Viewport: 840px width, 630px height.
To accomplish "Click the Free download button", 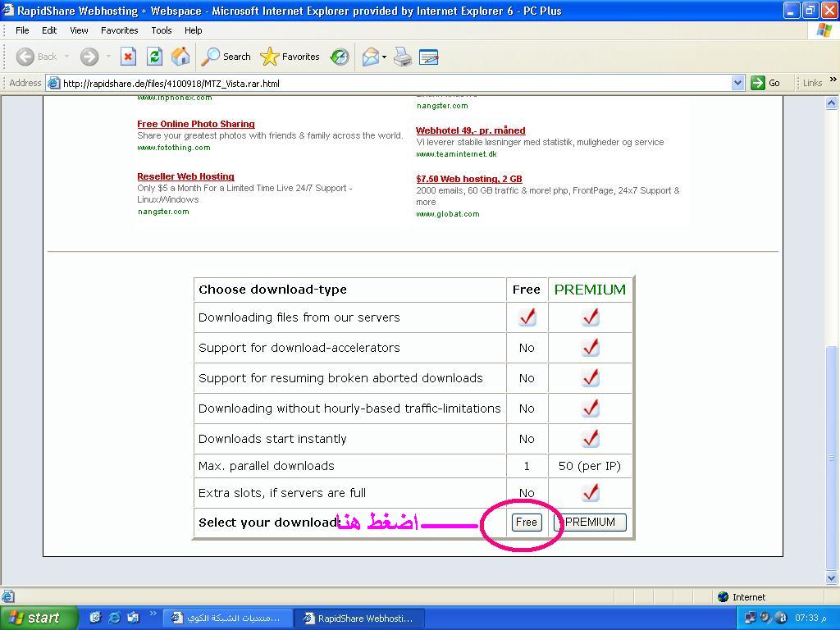I will pyautogui.click(x=527, y=523).
